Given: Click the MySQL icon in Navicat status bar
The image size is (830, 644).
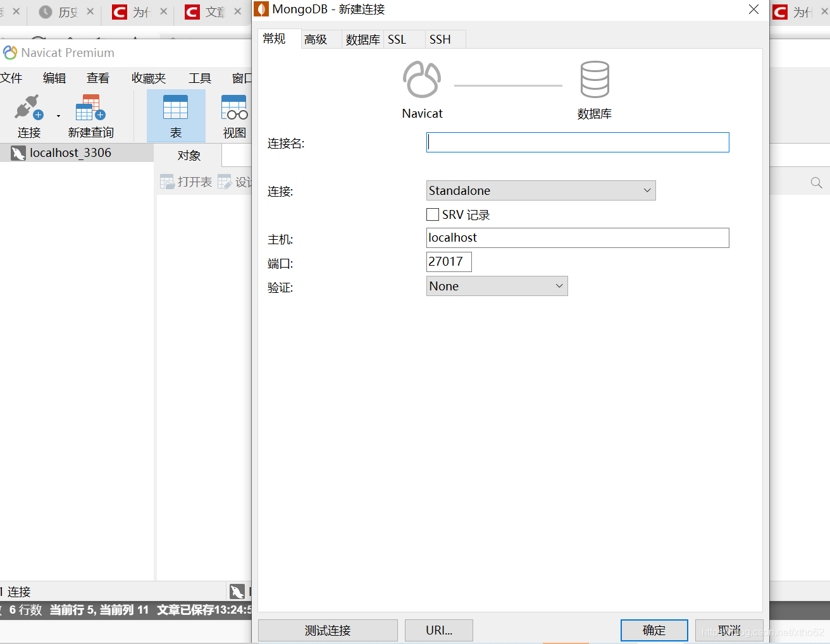Looking at the screenshot, I should point(237,591).
